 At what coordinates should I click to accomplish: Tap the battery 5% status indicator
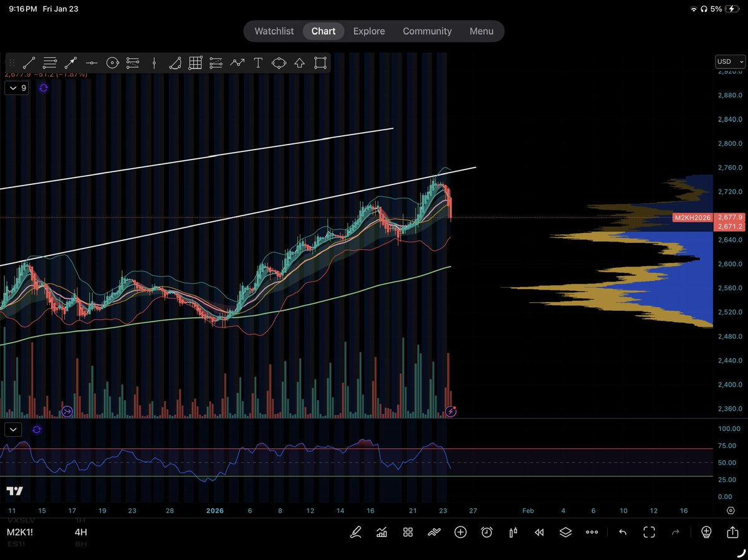[x=724, y=9]
